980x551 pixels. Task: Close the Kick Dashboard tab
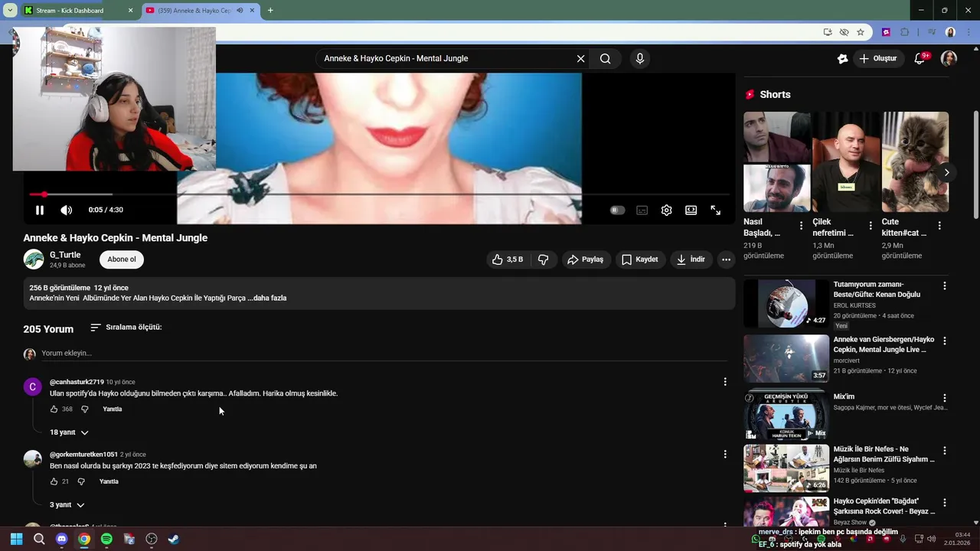click(130, 11)
